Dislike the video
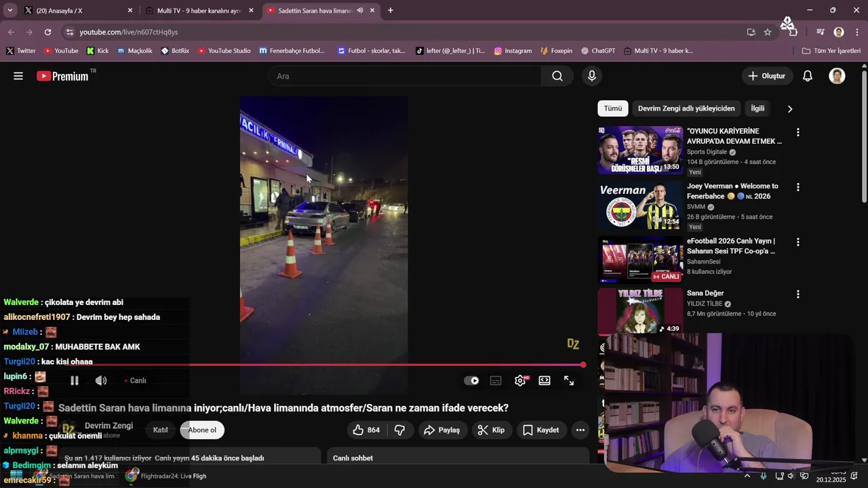This screenshot has width=868, height=488. coord(400,430)
